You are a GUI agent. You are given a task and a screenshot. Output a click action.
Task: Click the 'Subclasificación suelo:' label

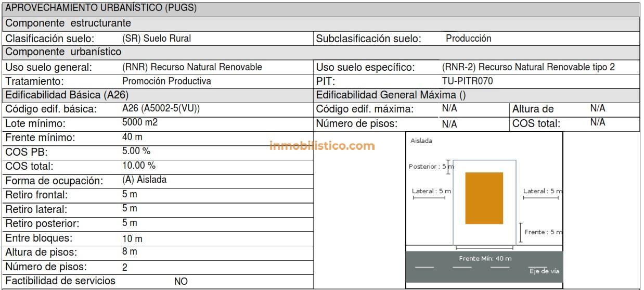[369, 39]
